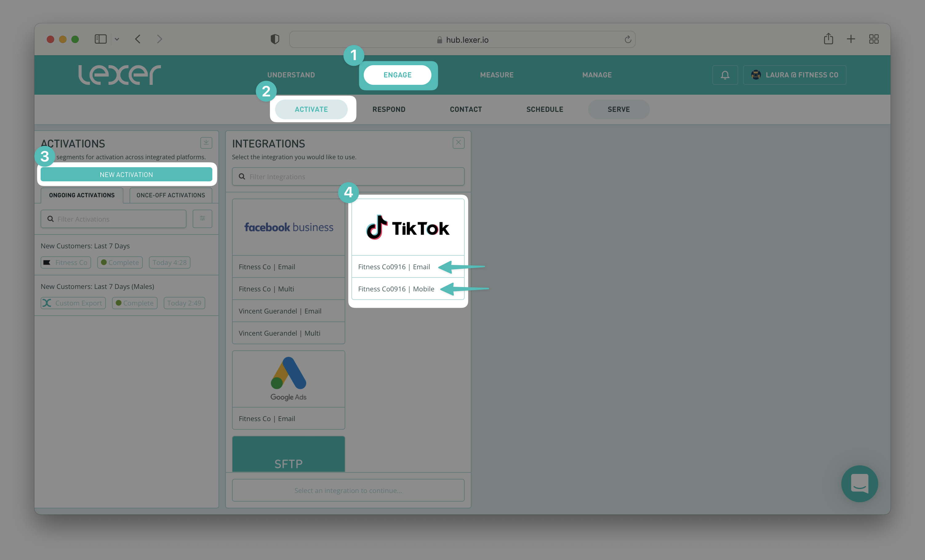This screenshot has height=560, width=925.
Task: Click the activations download icon
Action: (x=206, y=143)
